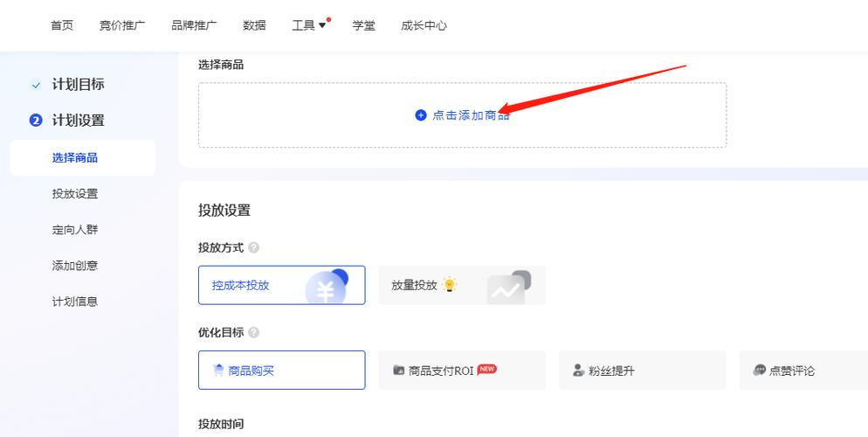Open 首页 in top navigation
The width and height of the screenshot is (868, 437).
click(x=62, y=25)
